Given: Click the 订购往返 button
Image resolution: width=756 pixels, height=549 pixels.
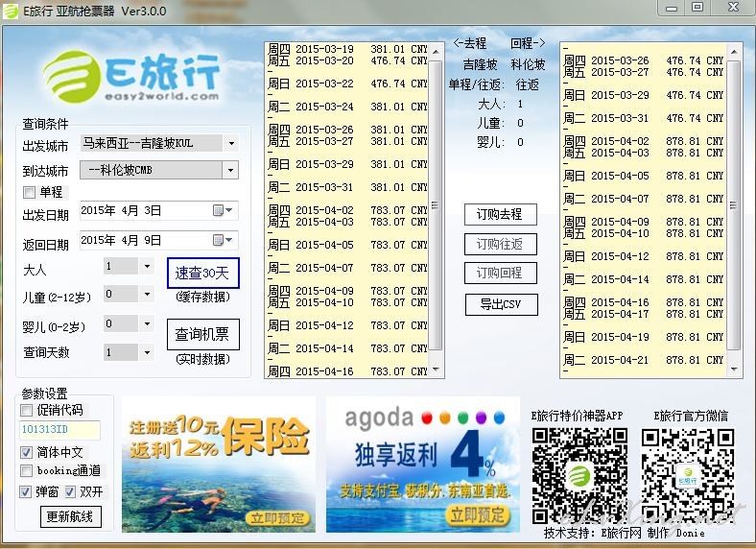Looking at the screenshot, I should 501,244.
